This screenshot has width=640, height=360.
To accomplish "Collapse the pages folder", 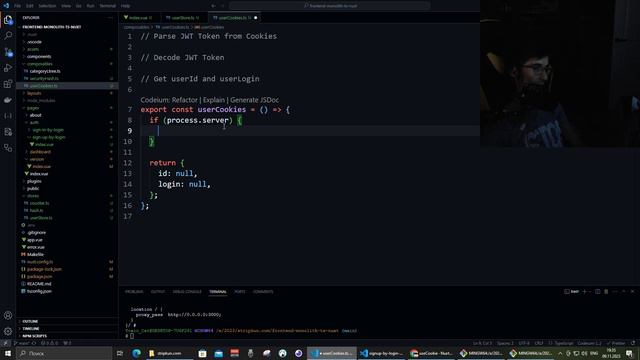I will point(33,108).
